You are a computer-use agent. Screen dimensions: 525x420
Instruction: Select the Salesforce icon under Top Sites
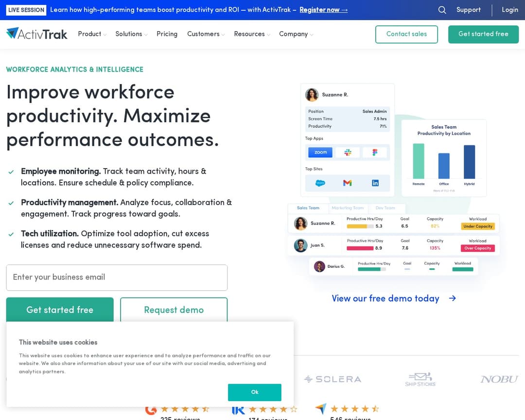(x=320, y=183)
